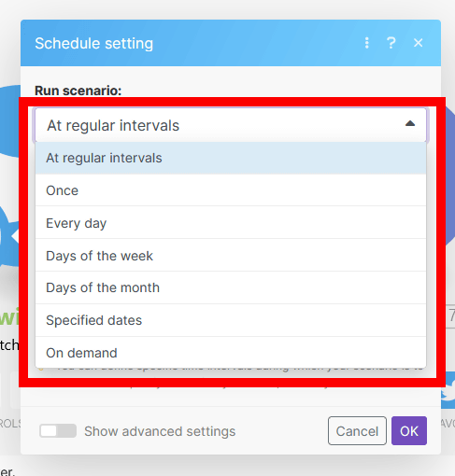Choose the 'Once' schedule option

[x=231, y=190]
